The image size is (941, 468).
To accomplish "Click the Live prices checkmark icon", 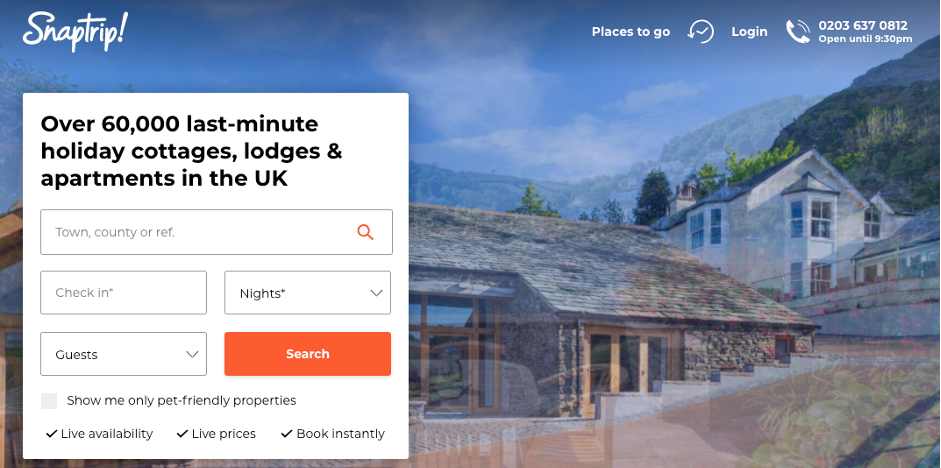I will pos(182,433).
